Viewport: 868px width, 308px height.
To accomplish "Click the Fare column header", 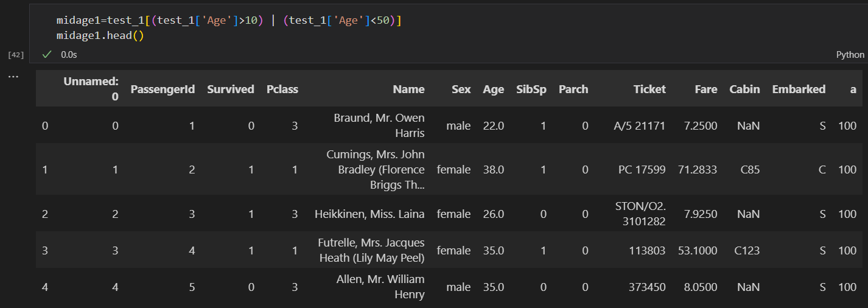I will (x=705, y=89).
